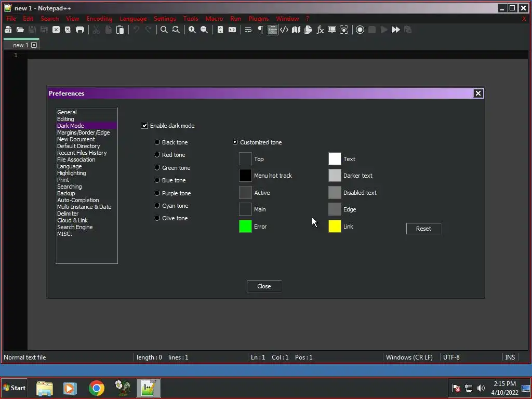Open the Encoding menu
This screenshot has height=399, width=532.
point(99,19)
